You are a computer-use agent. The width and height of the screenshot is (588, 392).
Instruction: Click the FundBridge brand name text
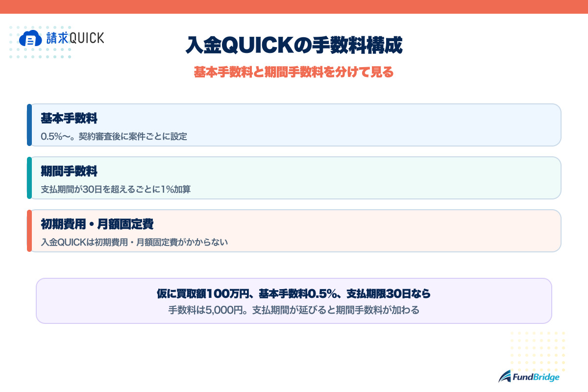click(x=536, y=377)
